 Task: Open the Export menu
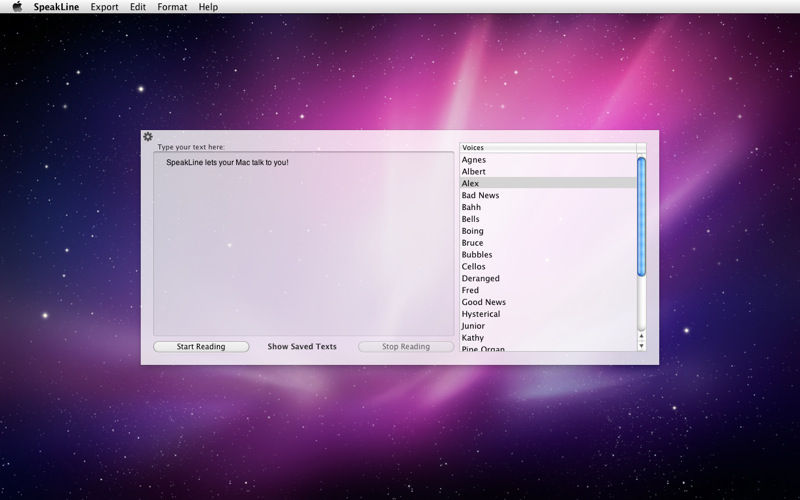coord(104,7)
